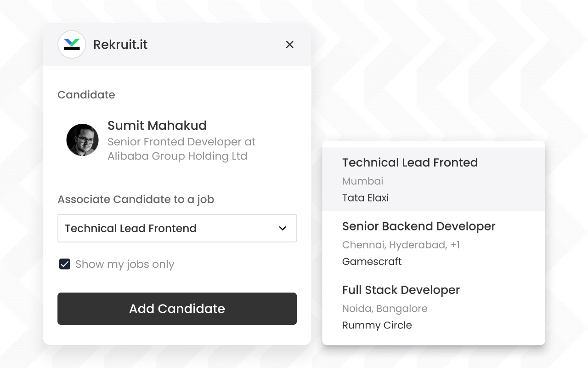Click Sumit Mahakud's profile photo

coord(82,140)
